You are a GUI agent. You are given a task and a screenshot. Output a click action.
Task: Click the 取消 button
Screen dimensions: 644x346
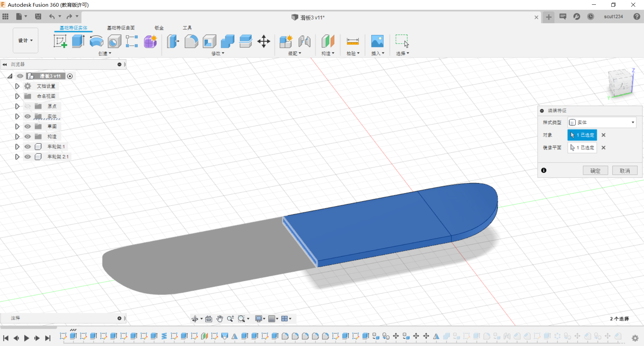625,171
